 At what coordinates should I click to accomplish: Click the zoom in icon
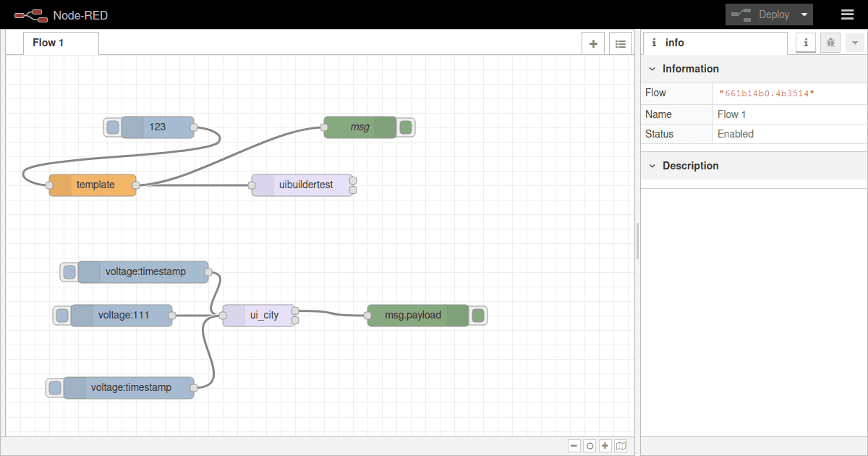coord(605,445)
